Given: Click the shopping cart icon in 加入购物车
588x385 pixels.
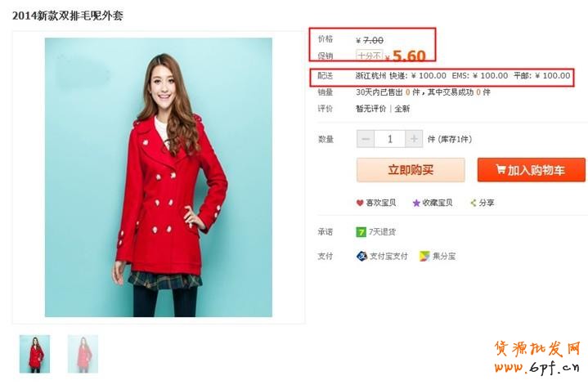Looking at the screenshot, I should (x=501, y=169).
